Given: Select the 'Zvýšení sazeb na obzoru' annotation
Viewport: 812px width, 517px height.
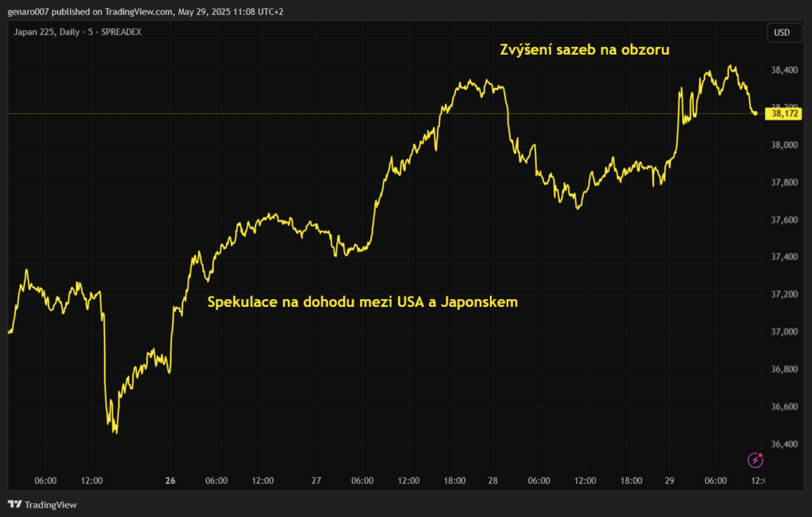Looking at the screenshot, I should click(585, 50).
